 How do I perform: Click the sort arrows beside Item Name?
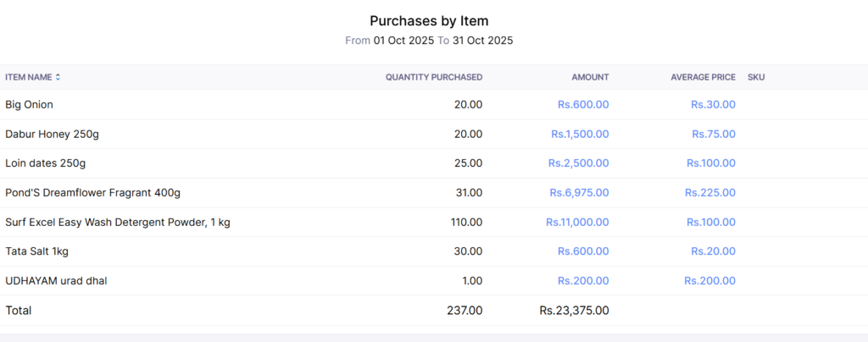pos(58,77)
